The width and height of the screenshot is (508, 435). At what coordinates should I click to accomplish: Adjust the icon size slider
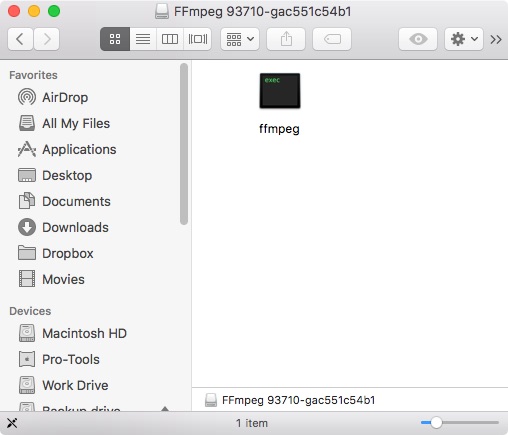click(436, 423)
